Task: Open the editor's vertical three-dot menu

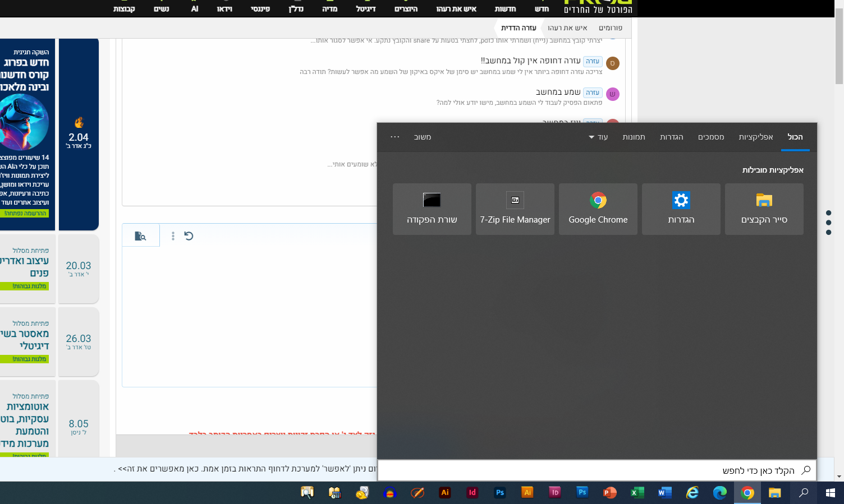Action: click(x=173, y=236)
